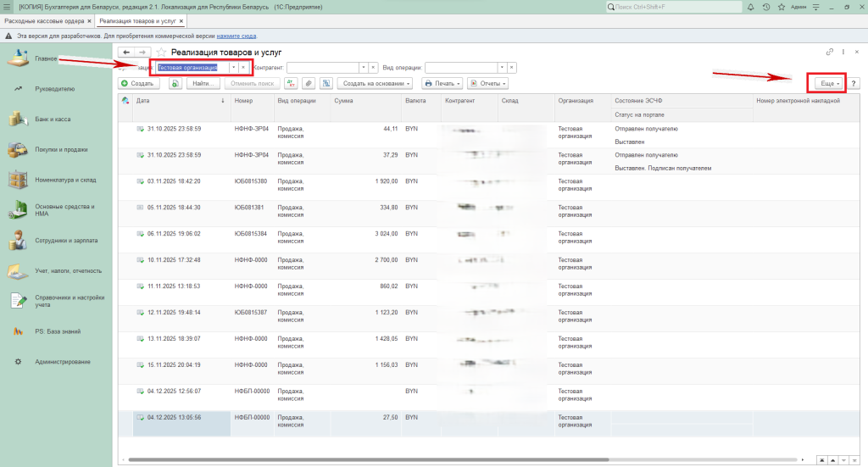Image resolution: width=868 pixels, height=467 pixels.
Task: Open the history clock icon
Action: [765, 7]
